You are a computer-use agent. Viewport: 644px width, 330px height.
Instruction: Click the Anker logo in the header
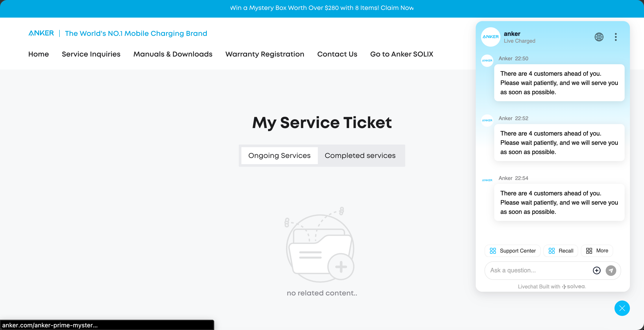[41, 33]
